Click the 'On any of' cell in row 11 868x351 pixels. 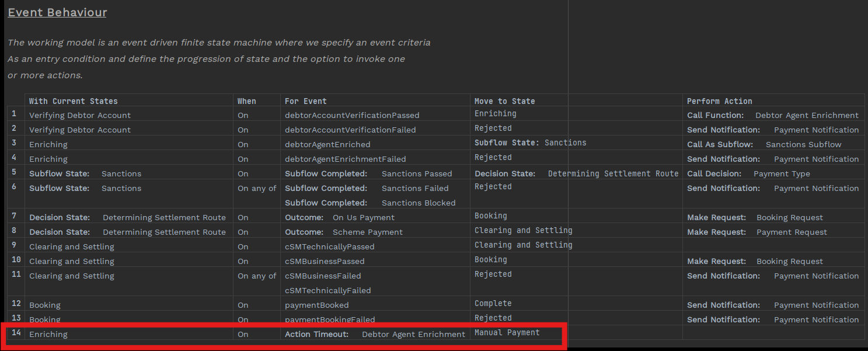tap(257, 276)
